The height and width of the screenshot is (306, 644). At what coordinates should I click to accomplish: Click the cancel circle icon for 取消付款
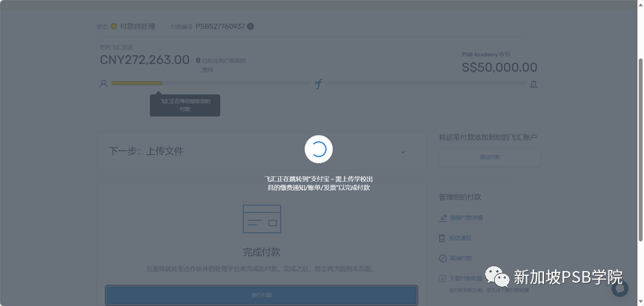point(443,258)
